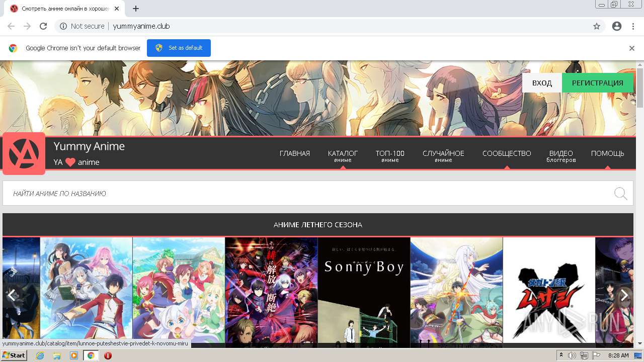The height and width of the screenshot is (362, 644).
Task: View site info for Not secure
Action: tap(82, 26)
